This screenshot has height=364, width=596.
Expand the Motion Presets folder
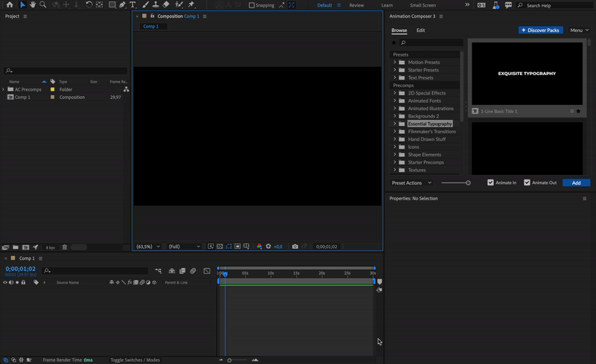tap(395, 62)
